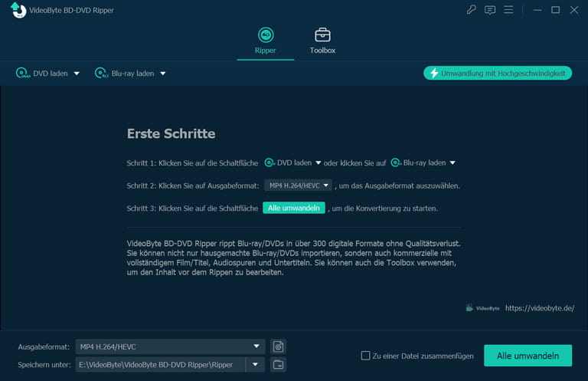Expand the Blu-ray laden toolbar arrow
Image resolution: width=588 pixels, height=381 pixels.
click(x=163, y=74)
